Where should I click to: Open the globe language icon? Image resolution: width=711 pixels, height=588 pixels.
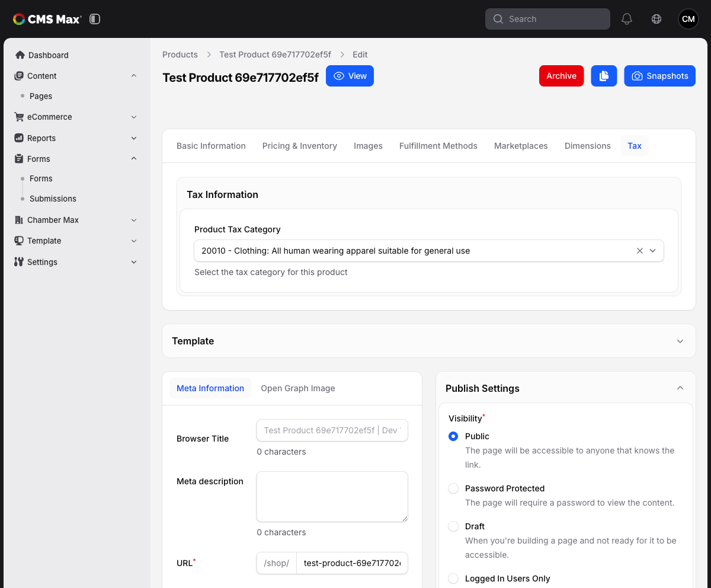[x=656, y=19]
